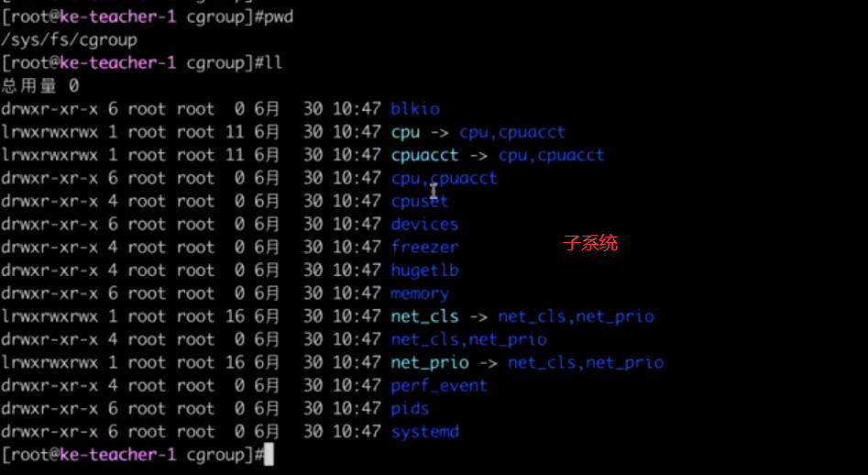Click the memory directory name

(420, 293)
